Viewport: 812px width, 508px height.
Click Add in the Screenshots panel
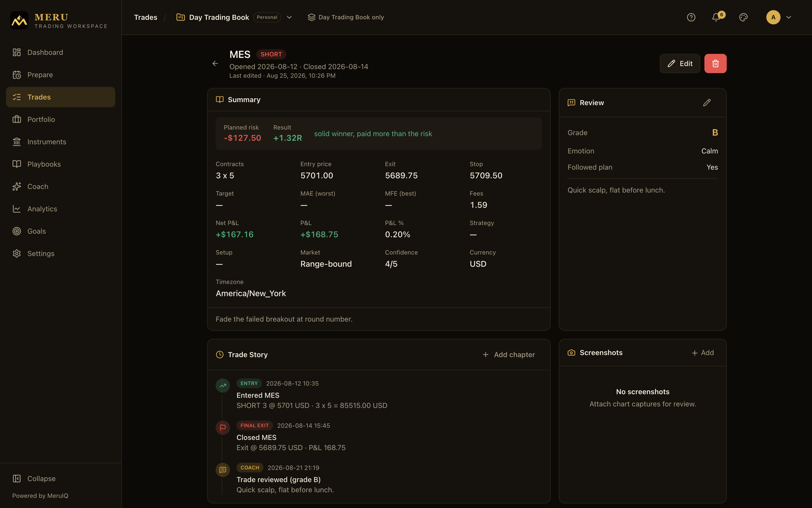(x=703, y=353)
